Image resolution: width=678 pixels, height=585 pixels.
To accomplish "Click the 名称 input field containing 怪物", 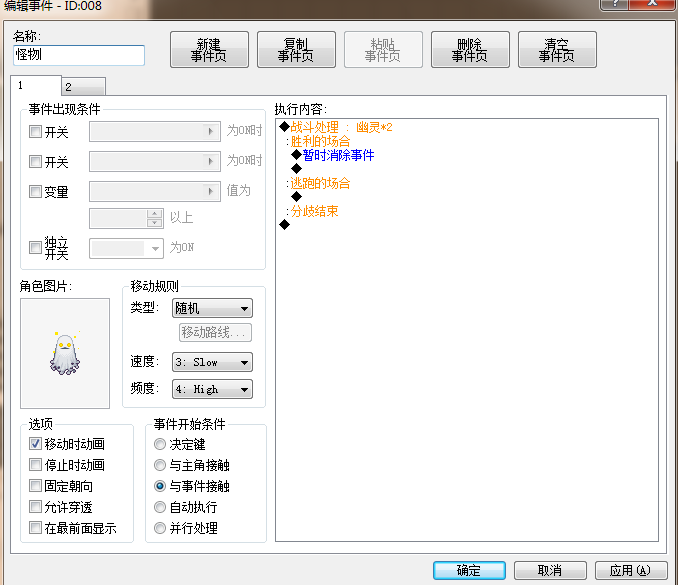I will coord(79,55).
